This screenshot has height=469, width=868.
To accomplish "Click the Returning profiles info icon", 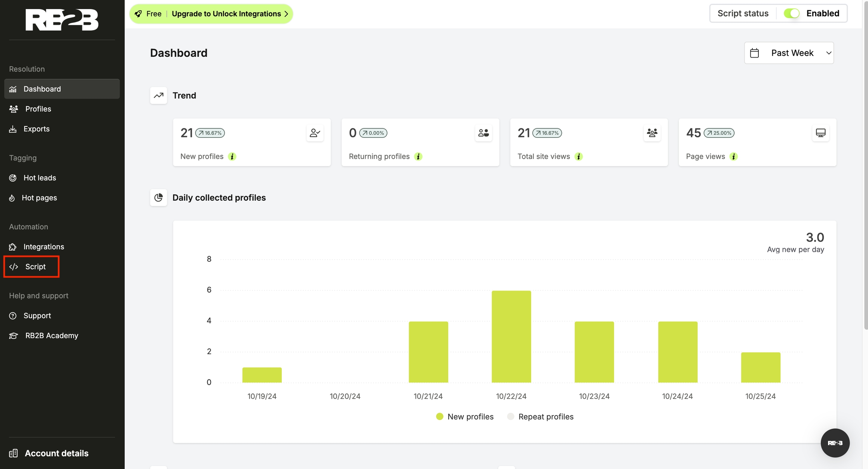I will [418, 157].
